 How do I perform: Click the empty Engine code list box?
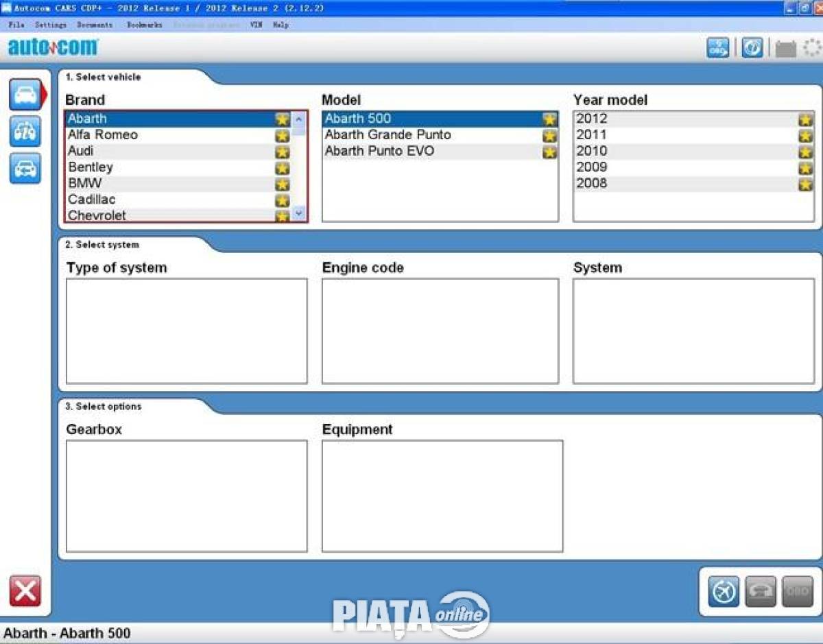(x=440, y=331)
